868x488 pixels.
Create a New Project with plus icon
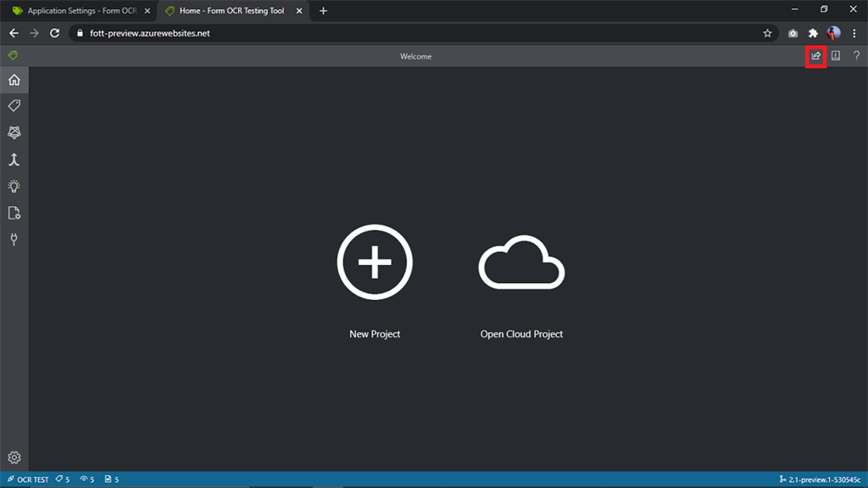(375, 263)
